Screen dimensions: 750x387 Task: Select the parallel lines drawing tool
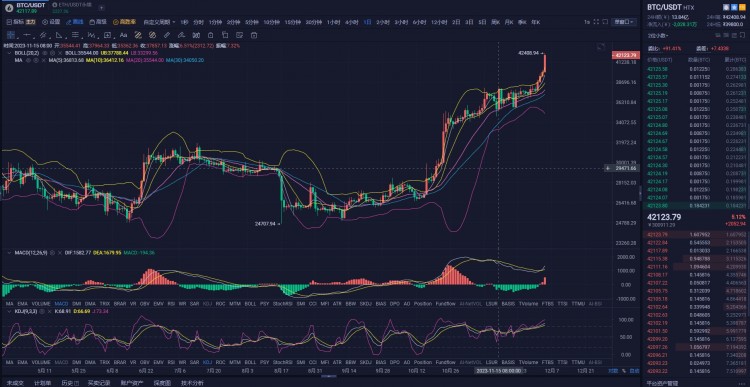[75, 35]
